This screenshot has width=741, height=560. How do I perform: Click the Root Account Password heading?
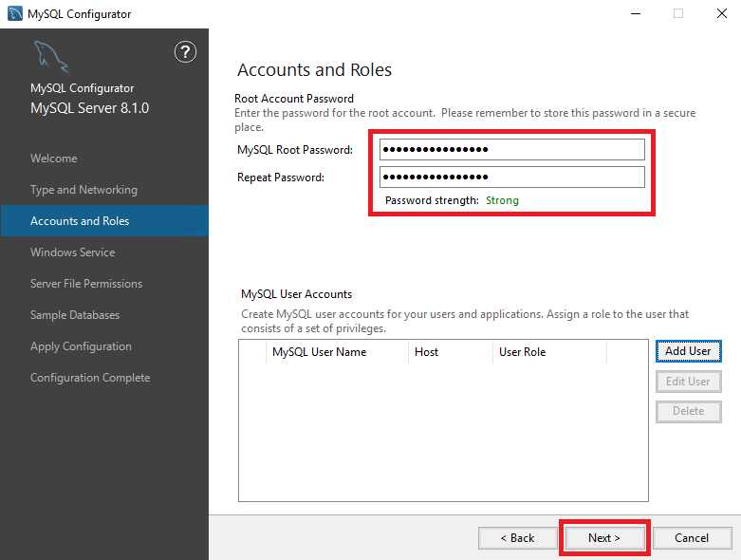(x=294, y=99)
